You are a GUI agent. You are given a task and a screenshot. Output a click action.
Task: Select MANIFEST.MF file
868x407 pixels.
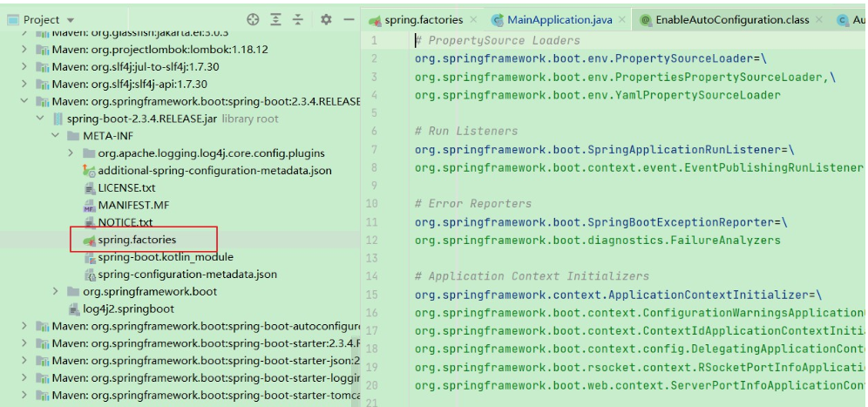(133, 205)
